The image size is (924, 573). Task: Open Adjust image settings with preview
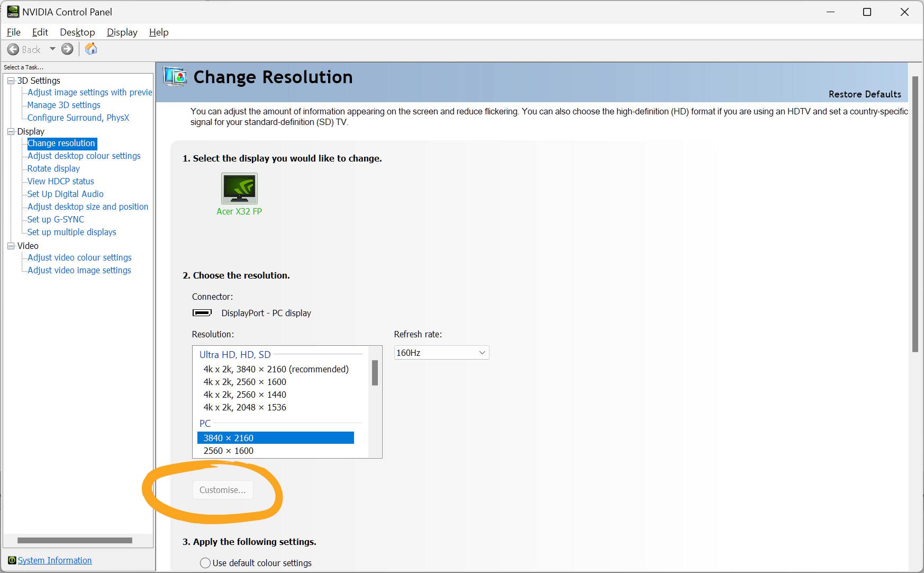[90, 92]
